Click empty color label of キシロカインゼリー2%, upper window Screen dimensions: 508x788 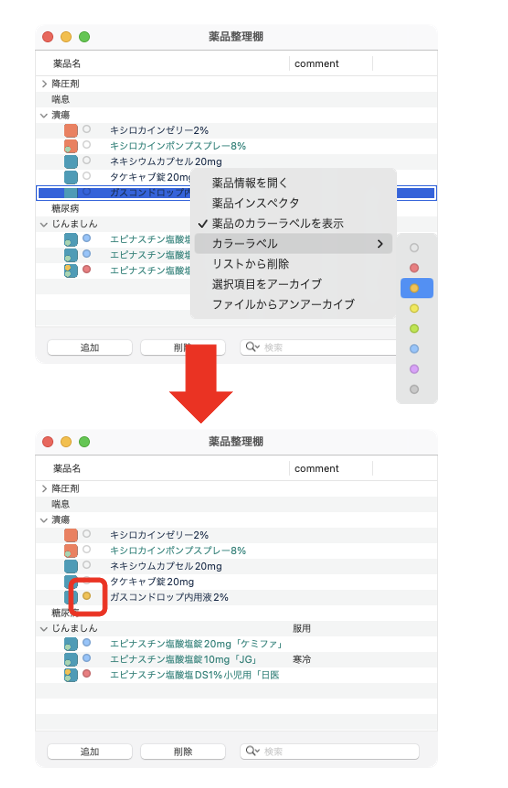[x=87, y=129]
